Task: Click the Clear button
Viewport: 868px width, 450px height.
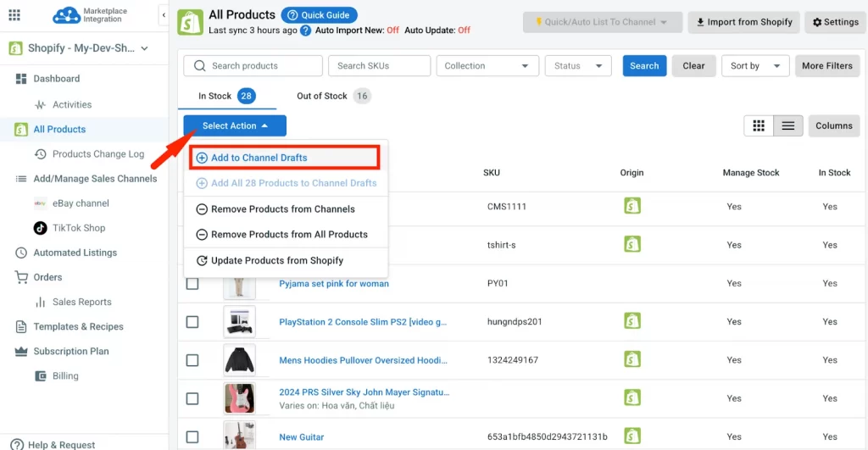Action: [693, 66]
